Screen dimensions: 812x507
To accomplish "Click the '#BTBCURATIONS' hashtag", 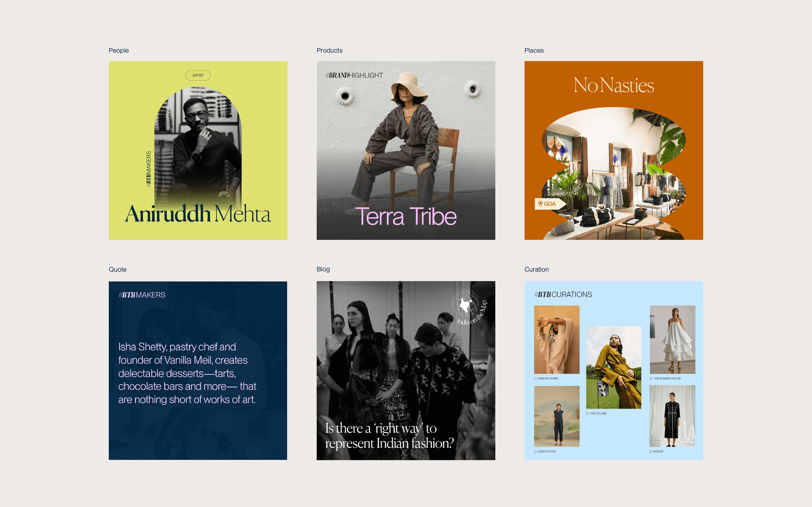I will click(563, 294).
